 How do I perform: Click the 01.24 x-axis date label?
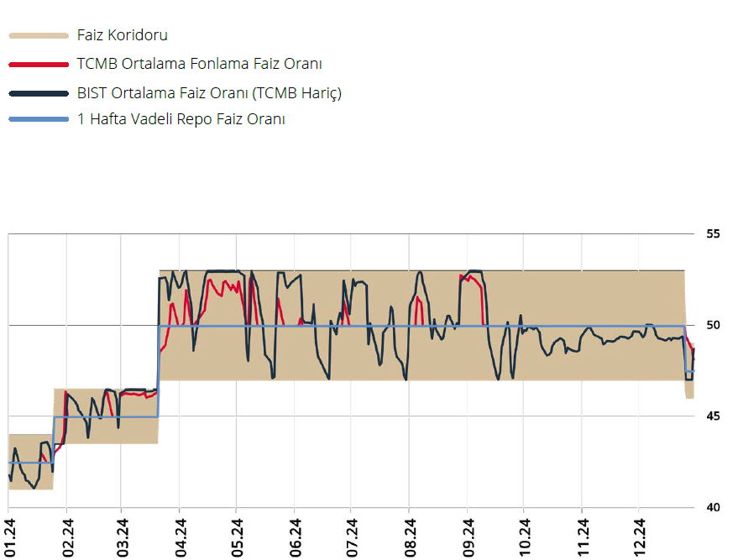[x=10, y=538]
